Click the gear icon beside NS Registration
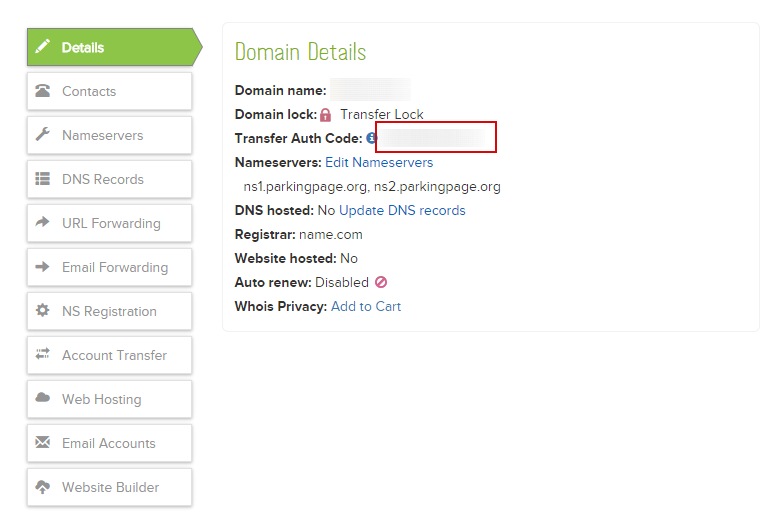The width and height of the screenshot is (772, 521). click(x=43, y=311)
